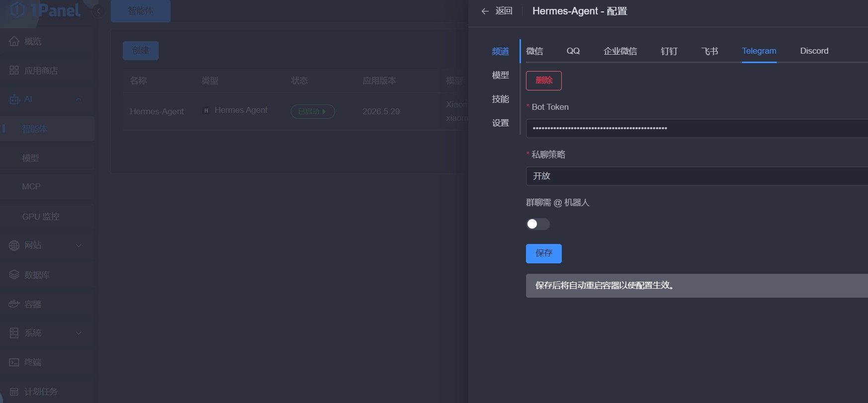Image resolution: width=868 pixels, height=403 pixels.
Task: Click the app store grid icon
Action: (14, 71)
